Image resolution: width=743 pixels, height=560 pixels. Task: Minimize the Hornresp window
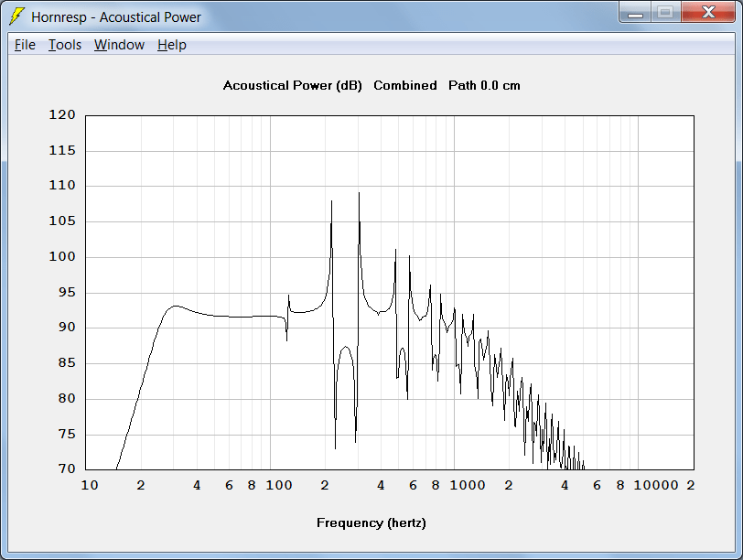click(x=635, y=13)
